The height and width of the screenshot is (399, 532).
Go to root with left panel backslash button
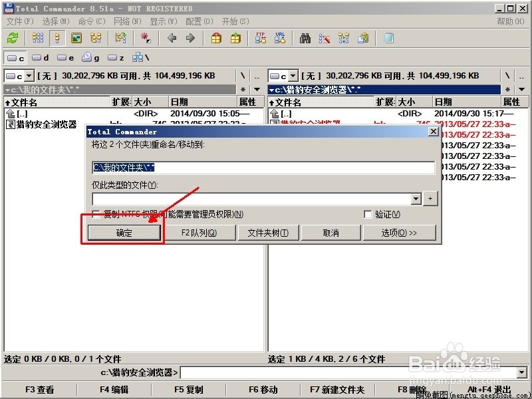243,76
